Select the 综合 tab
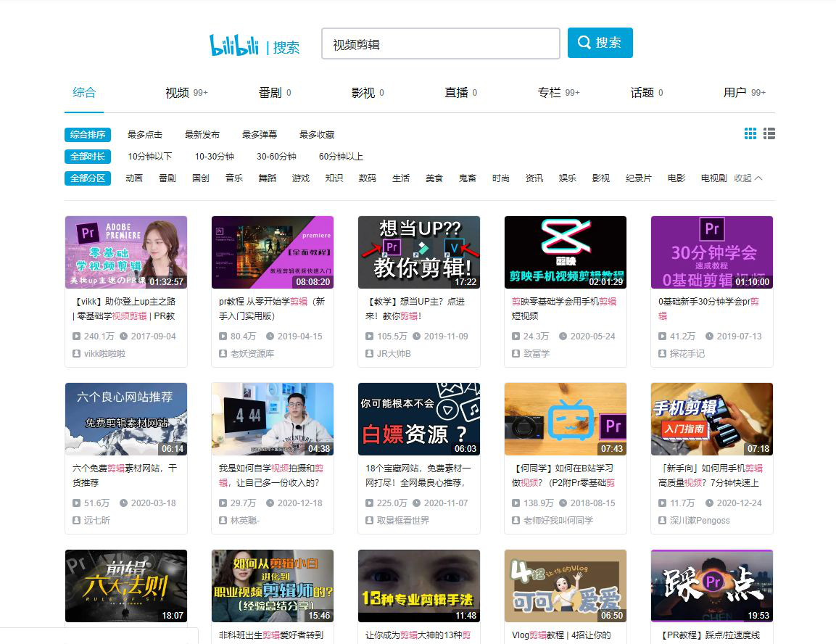Image resolution: width=836 pixels, height=644 pixels. [84, 92]
